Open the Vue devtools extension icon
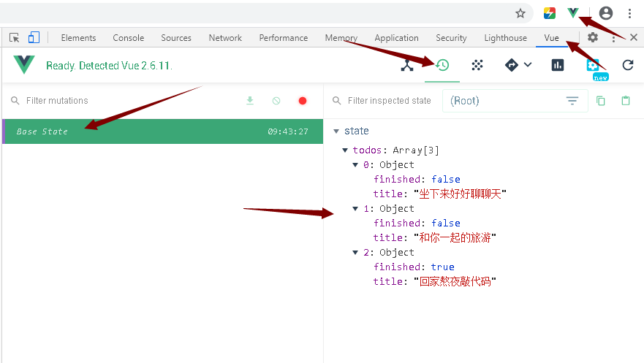Image resolution: width=644 pixels, height=363 pixels. click(573, 13)
